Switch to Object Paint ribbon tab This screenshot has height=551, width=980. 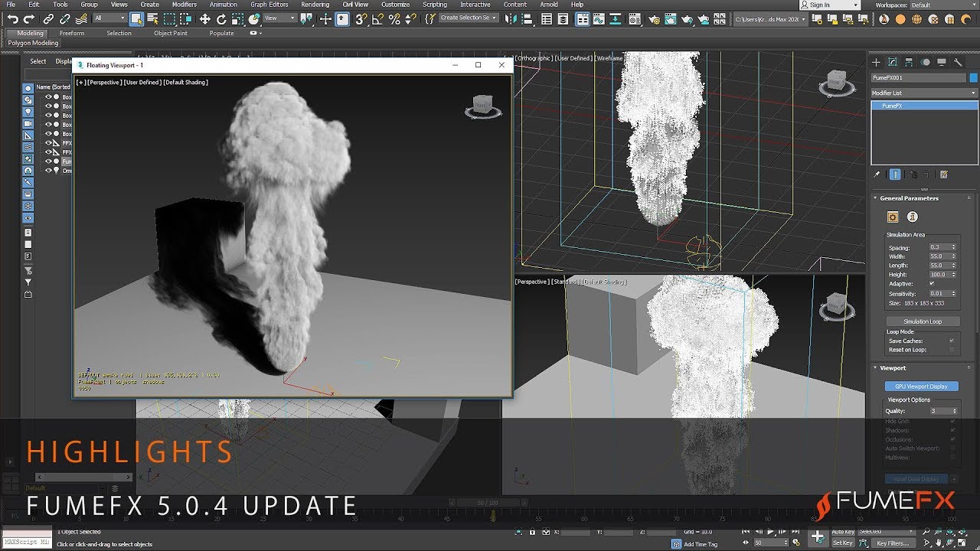pos(170,34)
